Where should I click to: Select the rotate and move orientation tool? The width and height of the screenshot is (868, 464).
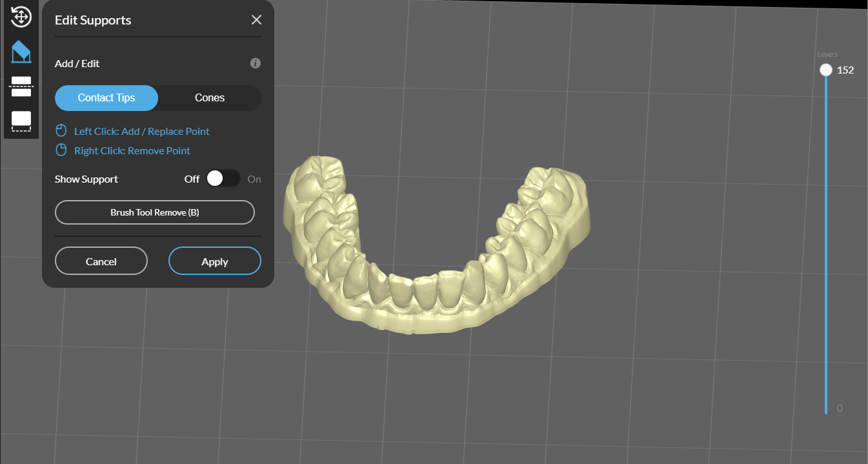pyautogui.click(x=21, y=17)
